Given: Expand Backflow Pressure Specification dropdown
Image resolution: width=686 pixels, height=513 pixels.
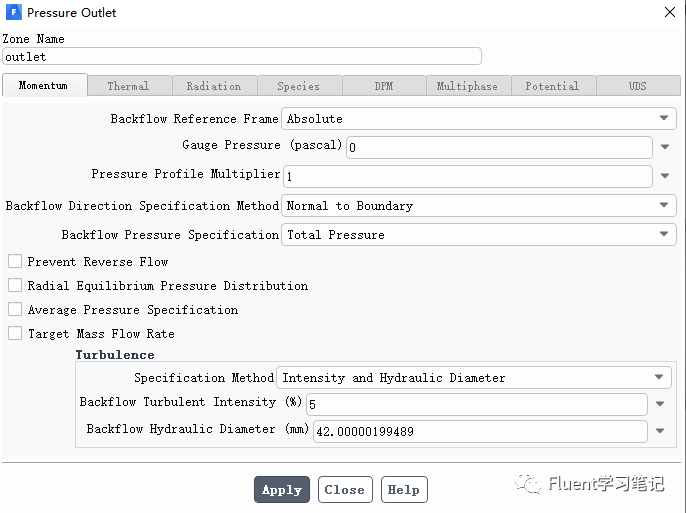Looking at the screenshot, I should click(479, 234).
